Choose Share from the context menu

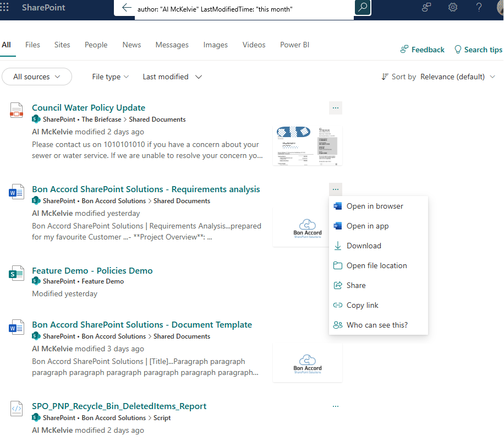[379, 285]
